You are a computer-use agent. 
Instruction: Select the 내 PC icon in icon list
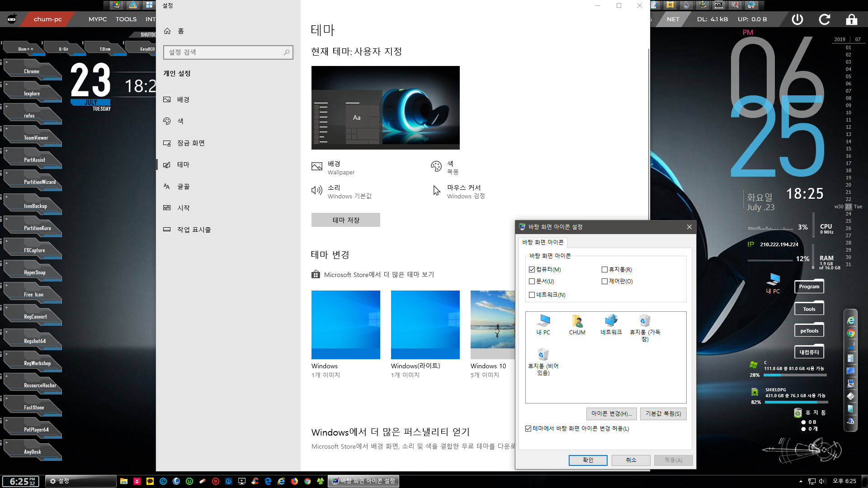click(x=543, y=325)
